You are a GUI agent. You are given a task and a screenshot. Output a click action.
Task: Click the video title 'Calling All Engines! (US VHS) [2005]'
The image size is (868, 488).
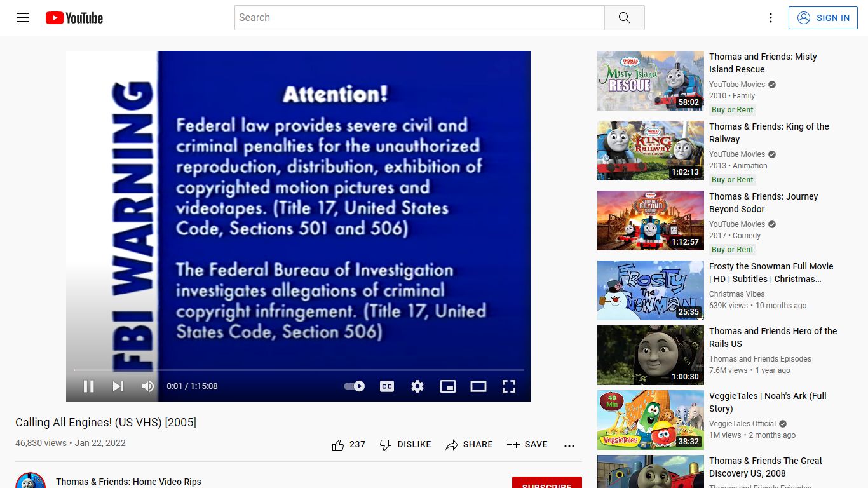[105, 423]
